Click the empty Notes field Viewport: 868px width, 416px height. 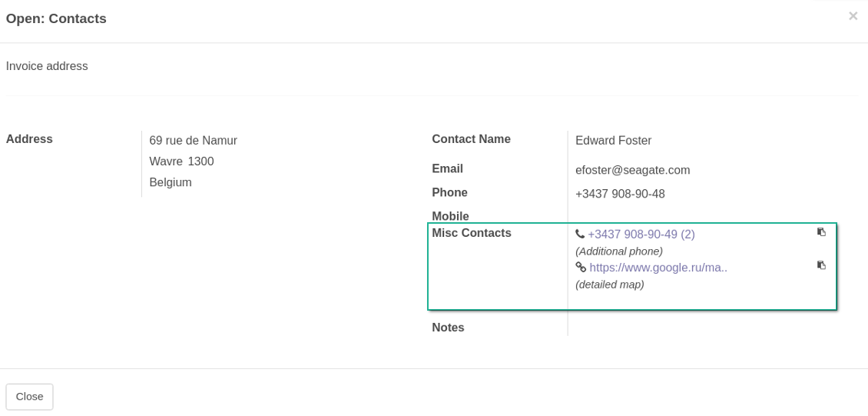click(x=691, y=328)
